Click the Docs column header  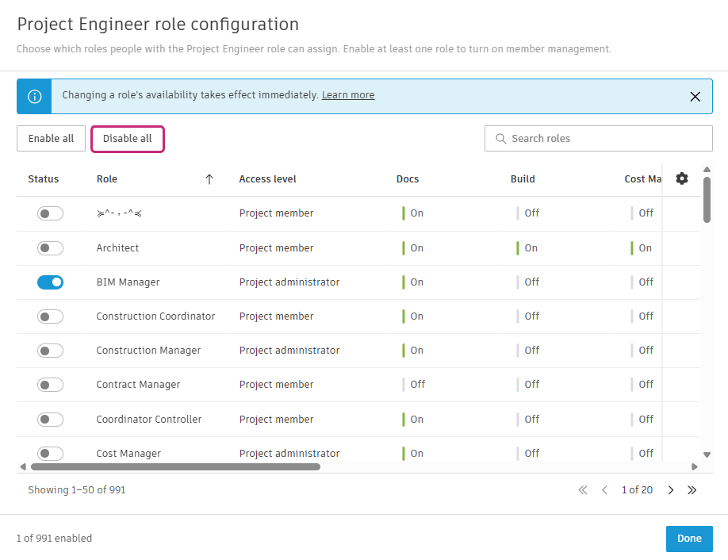click(408, 179)
